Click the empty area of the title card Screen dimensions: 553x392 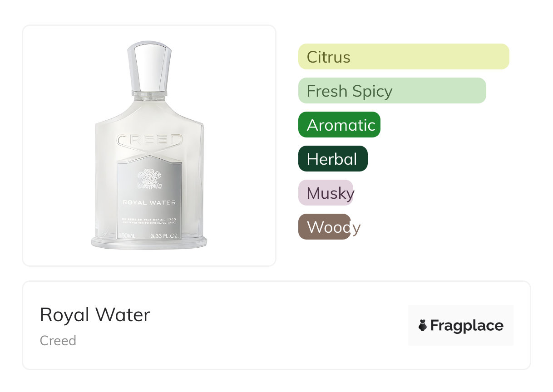click(x=272, y=325)
